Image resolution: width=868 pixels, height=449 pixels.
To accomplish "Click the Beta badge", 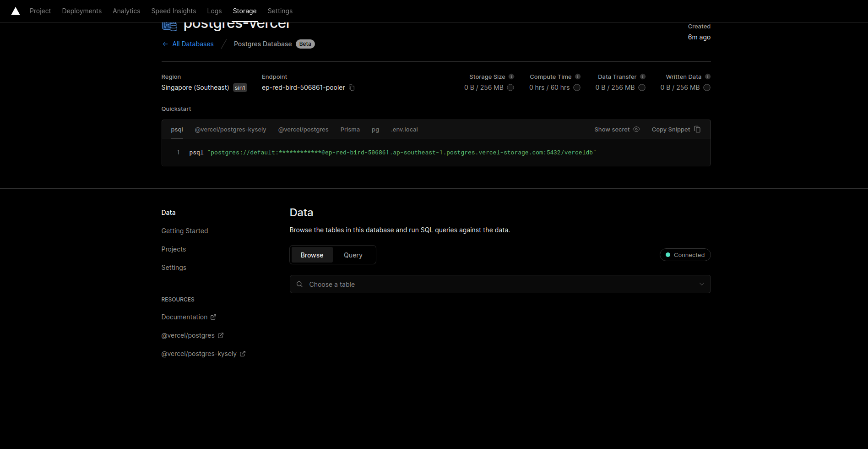I will 305,44.
